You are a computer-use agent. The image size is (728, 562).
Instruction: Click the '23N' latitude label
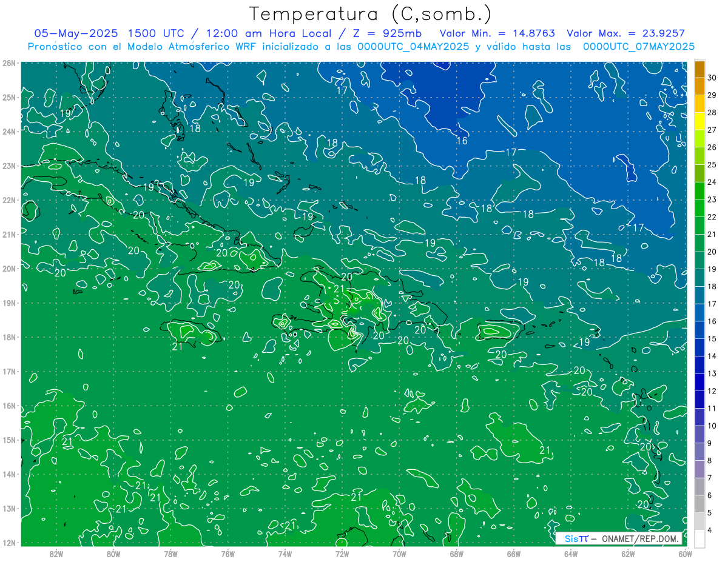[9, 166]
